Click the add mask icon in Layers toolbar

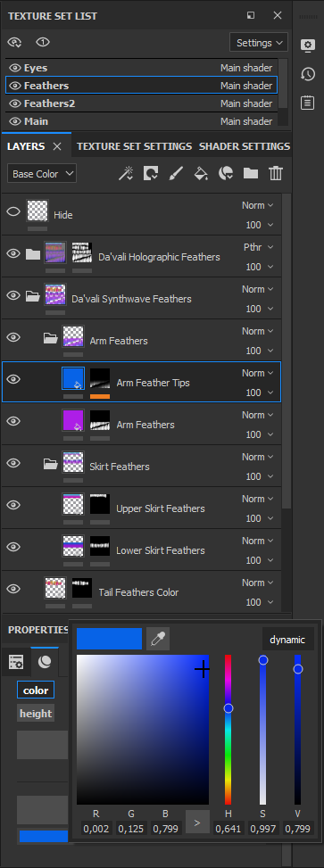[x=151, y=174]
